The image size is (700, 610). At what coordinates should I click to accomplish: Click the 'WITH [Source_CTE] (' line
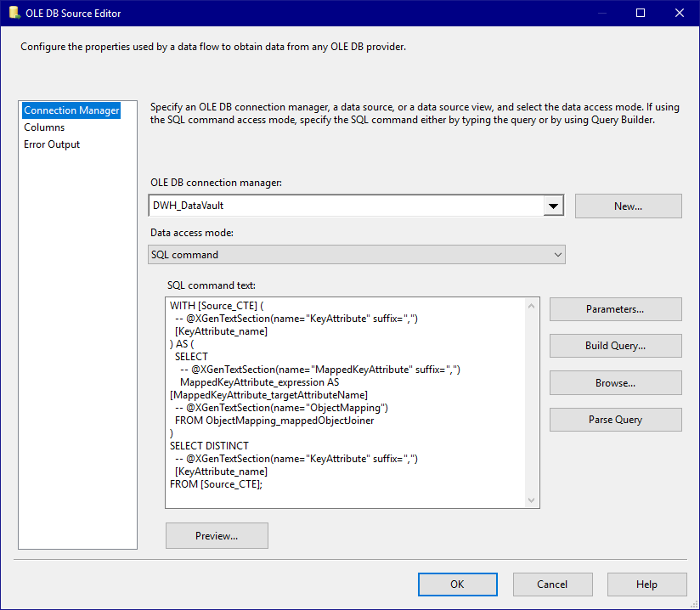point(217,306)
